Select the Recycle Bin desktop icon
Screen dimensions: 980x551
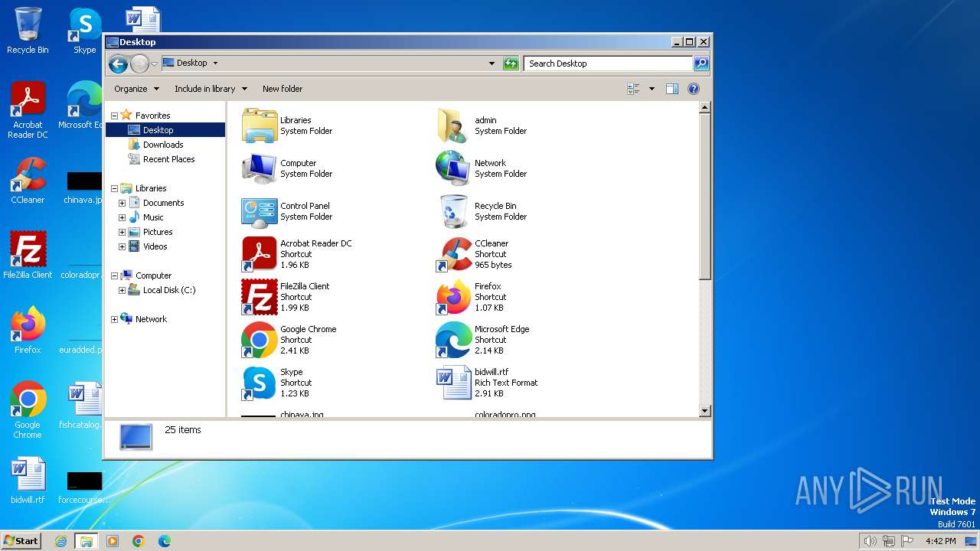click(28, 31)
